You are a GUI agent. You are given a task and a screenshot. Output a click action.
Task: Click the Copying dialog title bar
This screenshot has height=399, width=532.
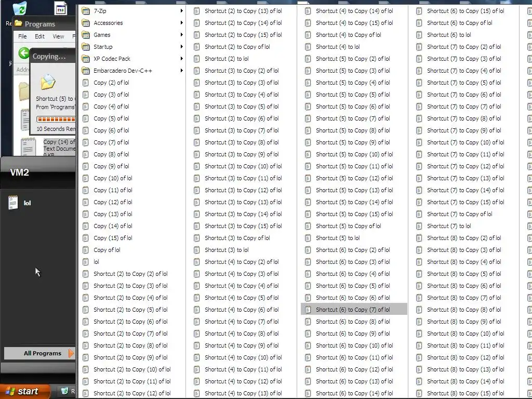[53, 56]
